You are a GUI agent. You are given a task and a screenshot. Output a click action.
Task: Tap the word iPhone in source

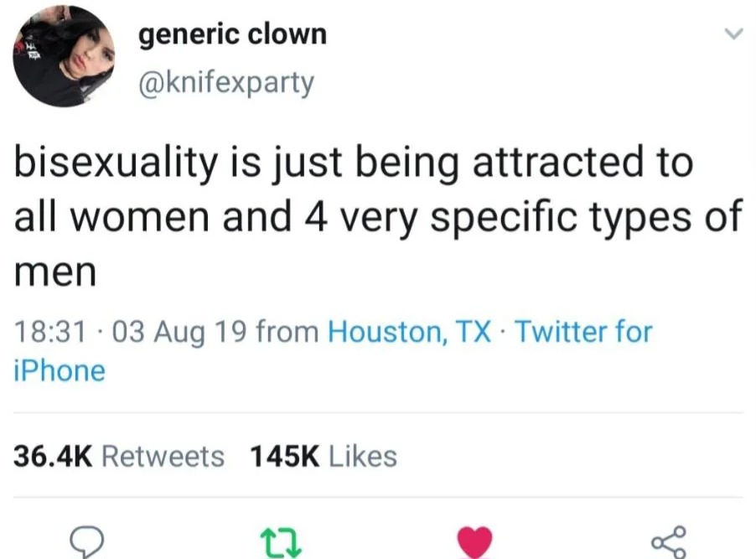point(60,371)
